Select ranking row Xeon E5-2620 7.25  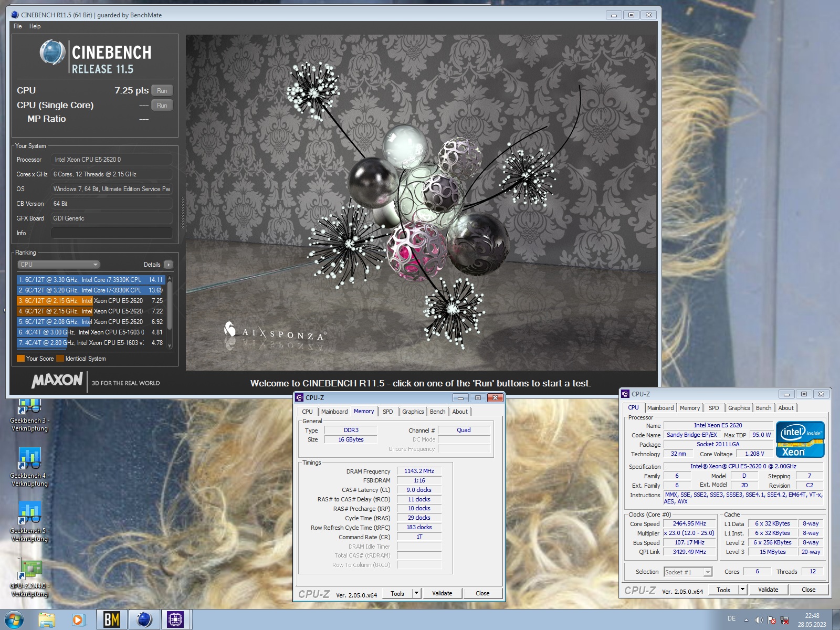(x=91, y=301)
